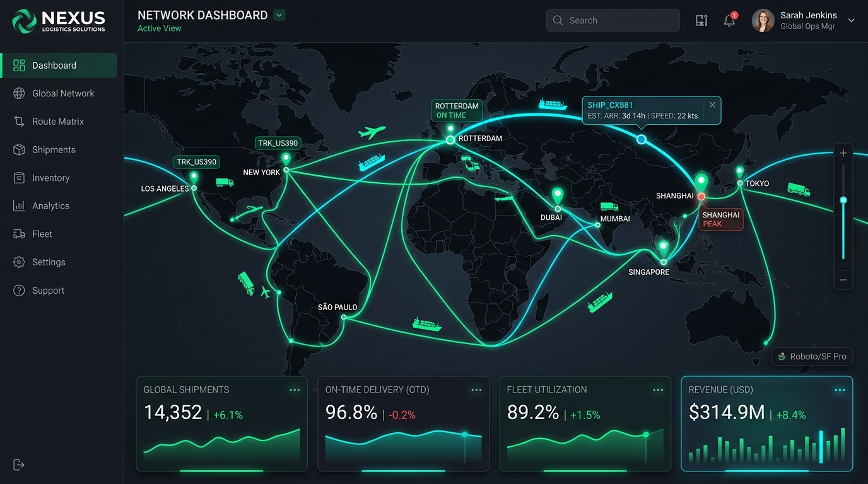The image size is (868, 484).
Task: Click the layout panel icon beside search
Action: coord(701,20)
